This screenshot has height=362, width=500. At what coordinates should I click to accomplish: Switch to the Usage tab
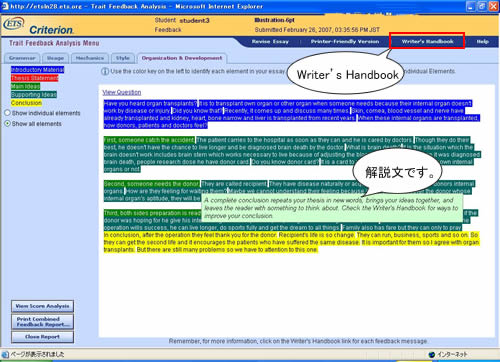pos(55,58)
